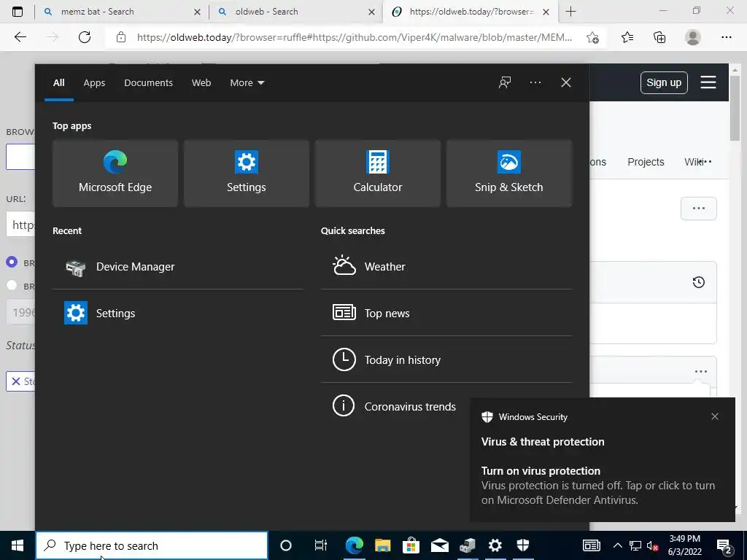The height and width of the screenshot is (560, 747).
Task: Run Top news quick search
Action: point(446,314)
